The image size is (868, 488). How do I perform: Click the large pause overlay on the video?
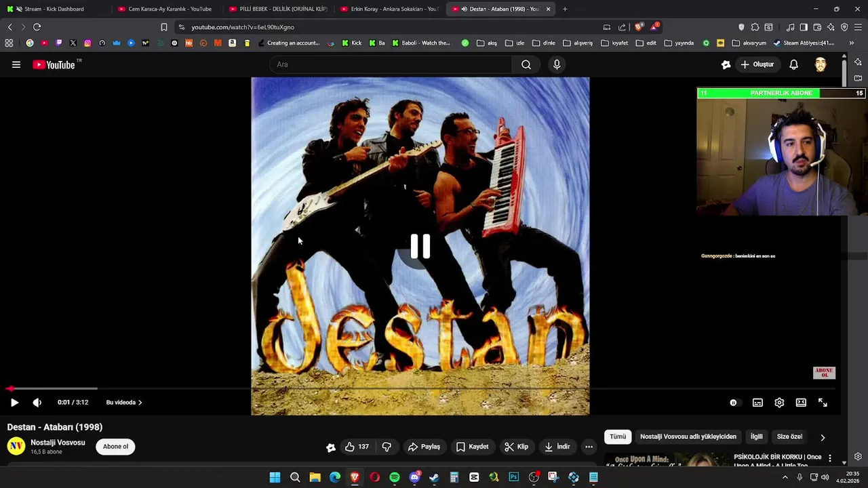pyautogui.click(x=420, y=246)
